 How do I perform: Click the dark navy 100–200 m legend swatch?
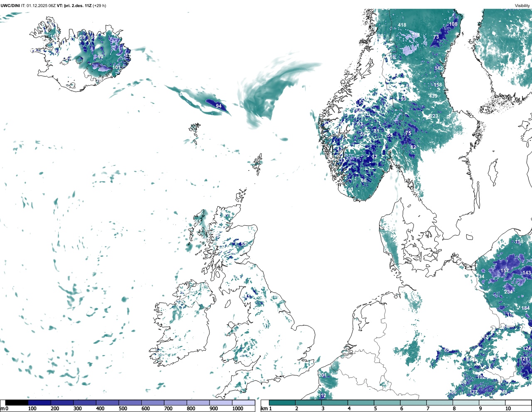[39, 403]
